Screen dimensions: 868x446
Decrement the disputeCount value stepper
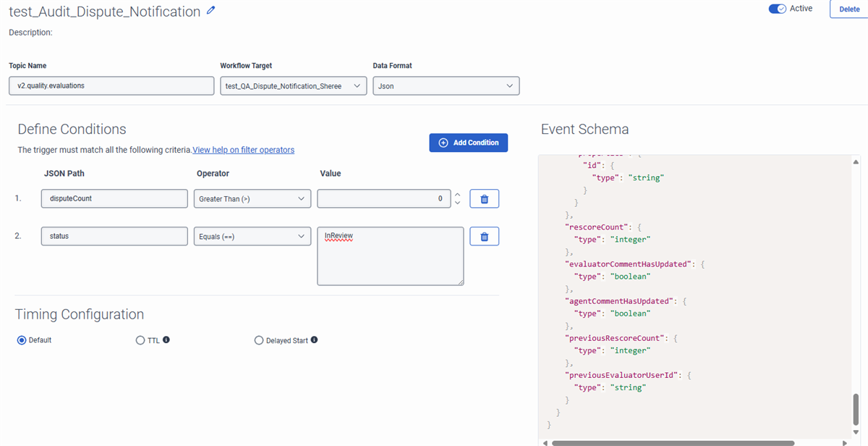coord(457,203)
